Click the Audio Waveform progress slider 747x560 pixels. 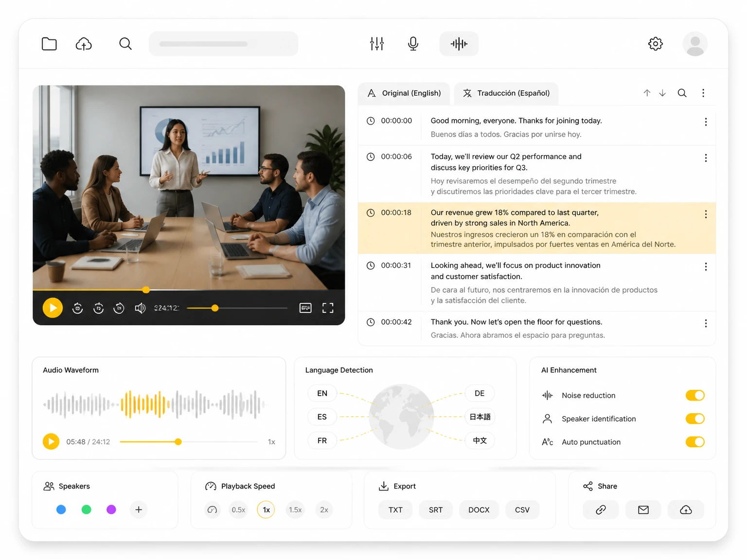pos(189,442)
